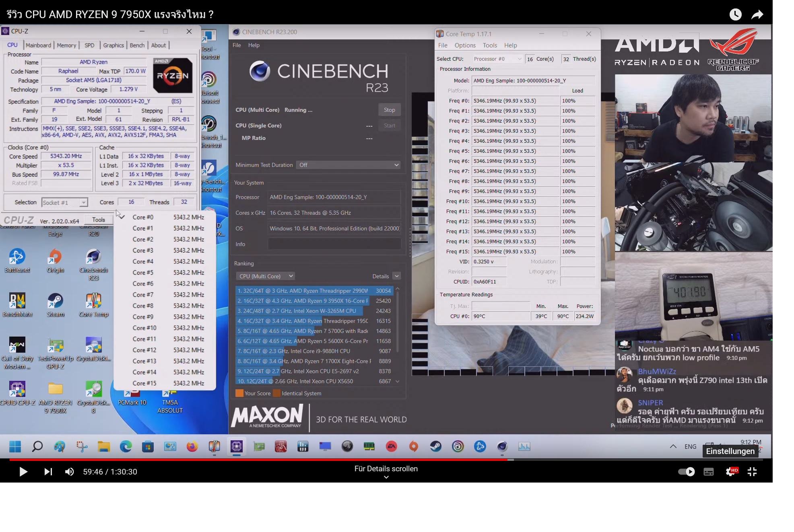Viewport: 794px width, 532px height.
Task: Open the Origin desktop shortcut
Action: pyautogui.click(x=55, y=261)
